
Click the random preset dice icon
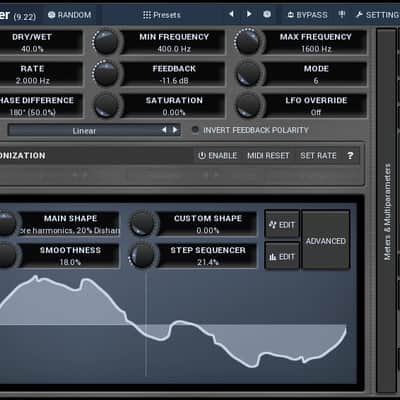(267, 14)
